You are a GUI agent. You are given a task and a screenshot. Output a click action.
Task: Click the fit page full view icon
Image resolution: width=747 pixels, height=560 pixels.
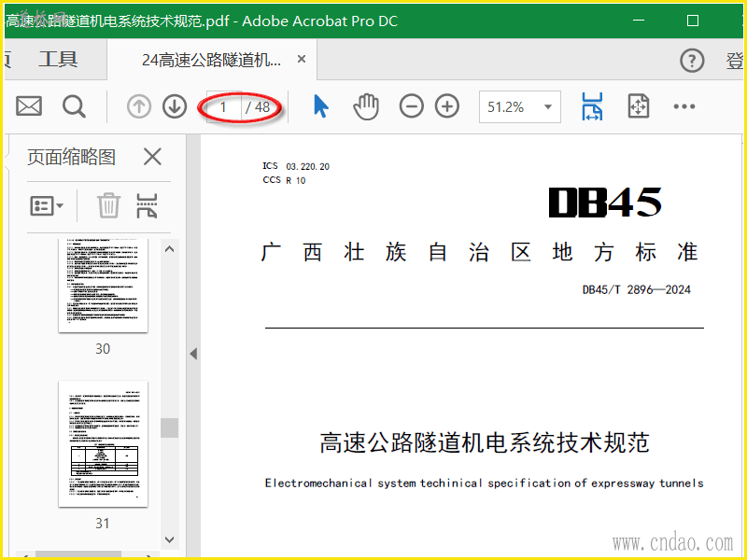(x=639, y=106)
